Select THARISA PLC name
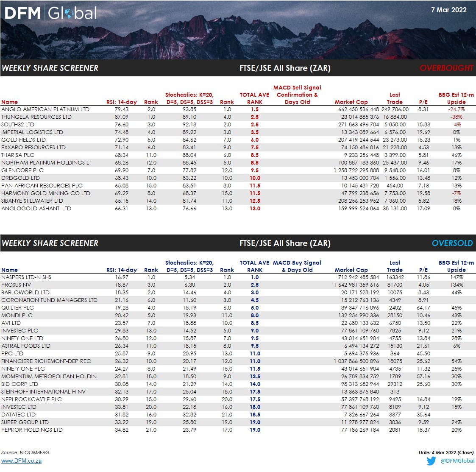 [18, 155]
